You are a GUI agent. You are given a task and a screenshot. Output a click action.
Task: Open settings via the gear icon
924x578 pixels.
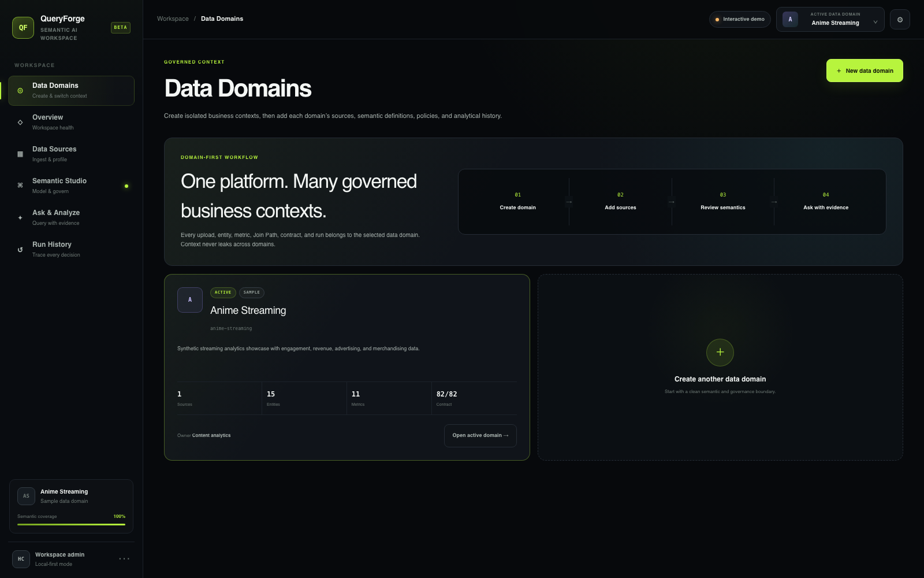[x=900, y=20]
